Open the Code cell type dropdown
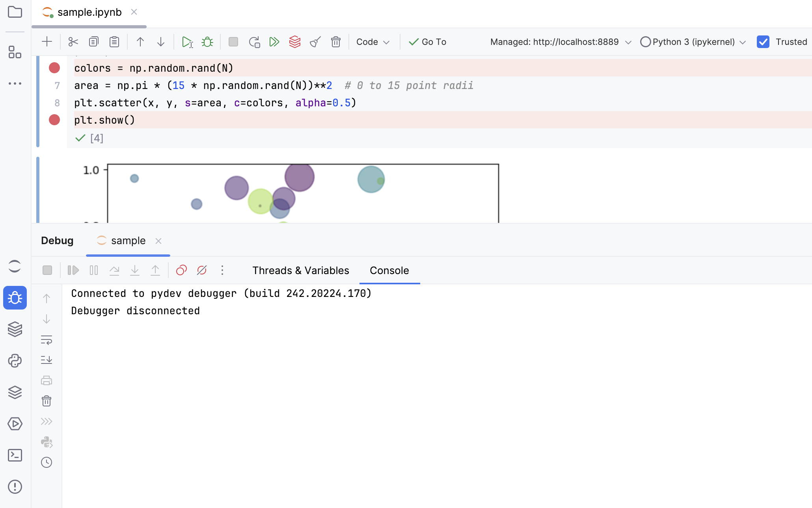 (x=372, y=42)
